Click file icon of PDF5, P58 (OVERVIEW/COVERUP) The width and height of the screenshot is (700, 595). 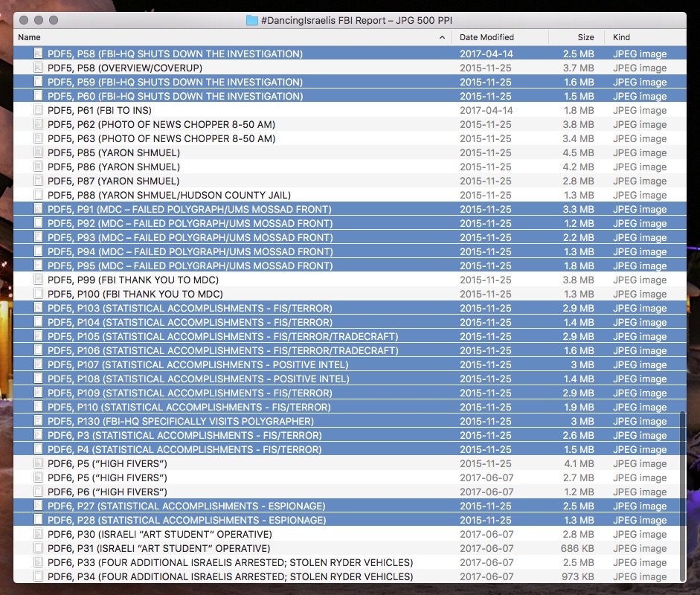pos(39,68)
